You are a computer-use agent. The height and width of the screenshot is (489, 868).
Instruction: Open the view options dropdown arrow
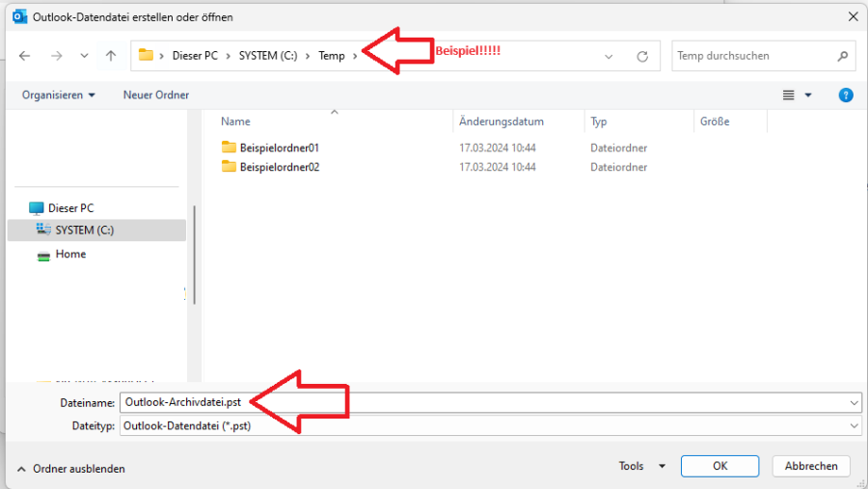(x=808, y=95)
